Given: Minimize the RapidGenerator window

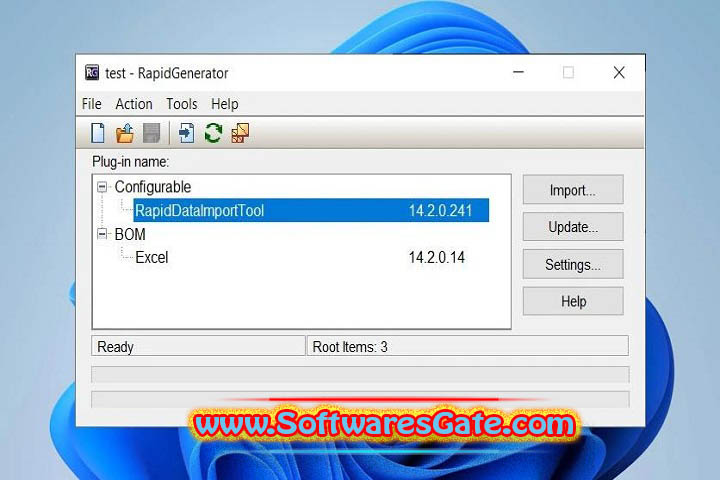Looking at the screenshot, I should [518, 72].
